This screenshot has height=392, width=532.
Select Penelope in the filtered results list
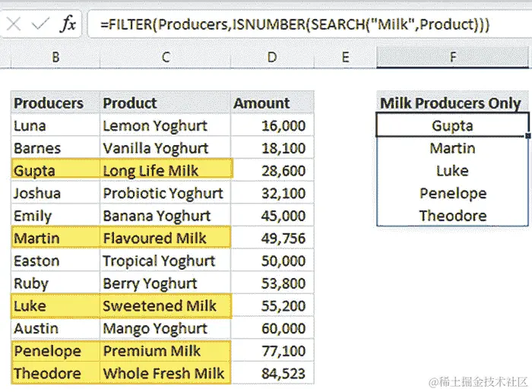pos(453,193)
